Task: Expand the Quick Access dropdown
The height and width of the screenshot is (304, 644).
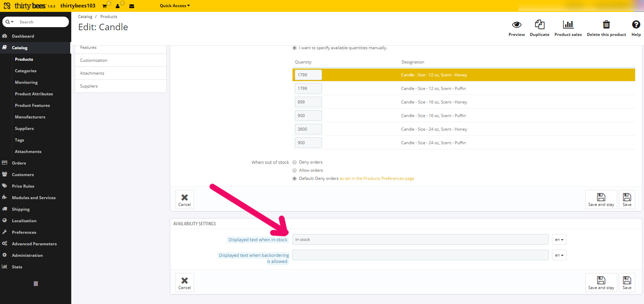Action: 175,6
